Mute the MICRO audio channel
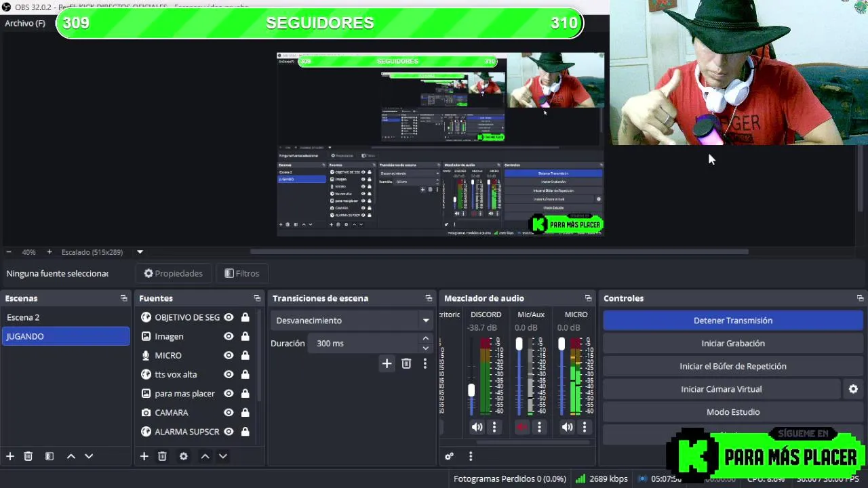Image resolution: width=868 pixels, height=488 pixels. click(x=567, y=427)
